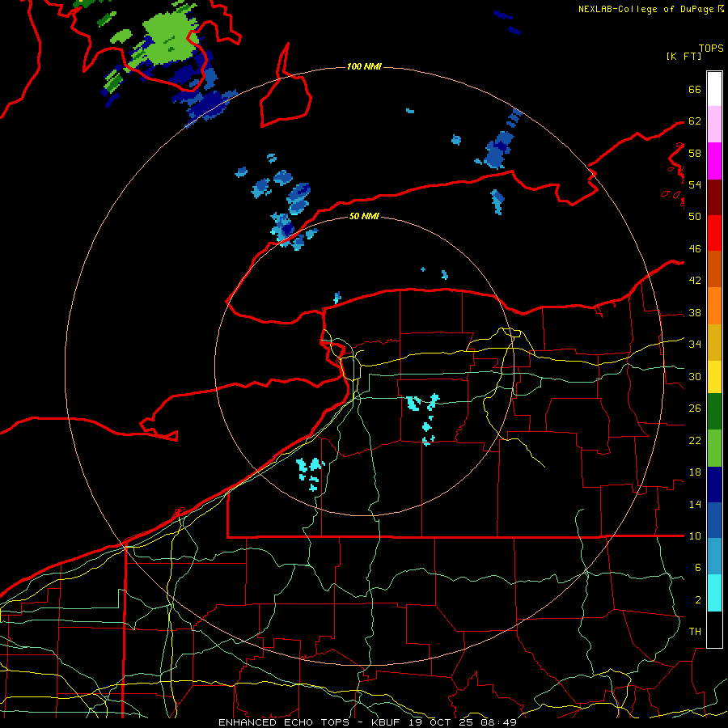Click the [K FT] units label
This screenshot has height=728, width=728.
684,56
